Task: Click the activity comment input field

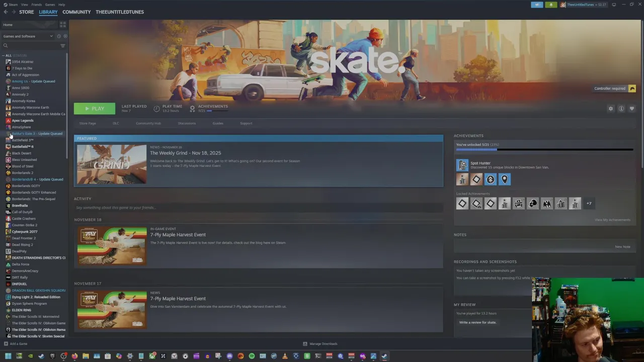Action: click(x=259, y=208)
